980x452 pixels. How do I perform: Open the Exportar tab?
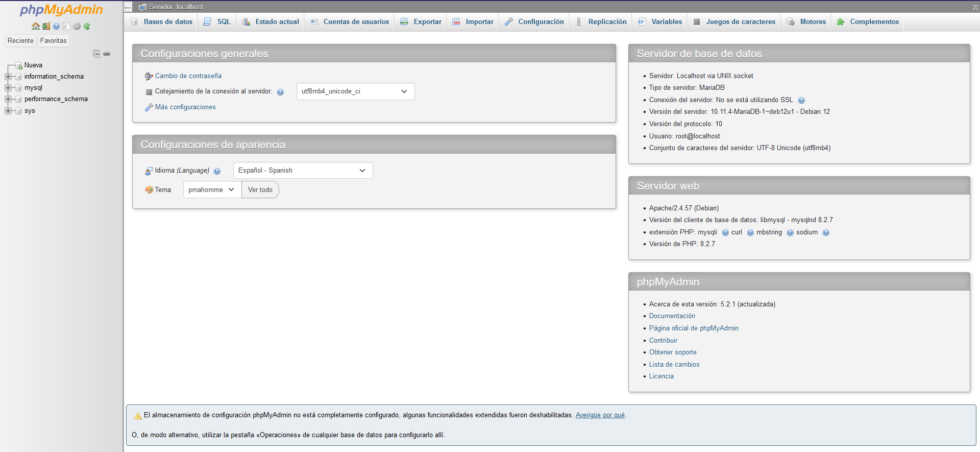[421, 22]
